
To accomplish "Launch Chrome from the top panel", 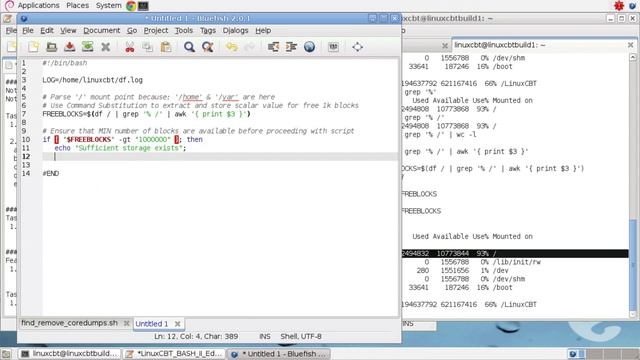I will (131, 6).
